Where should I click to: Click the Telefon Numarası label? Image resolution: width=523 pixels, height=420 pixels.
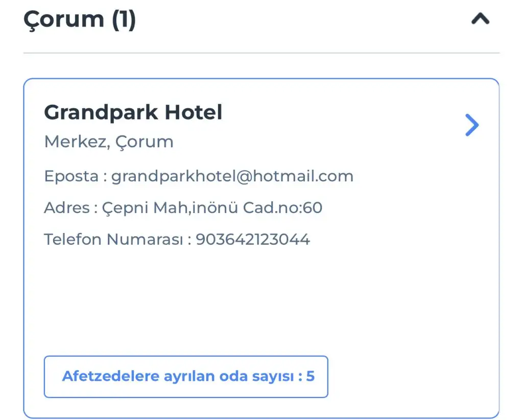pyautogui.click(x=113, y=240)
